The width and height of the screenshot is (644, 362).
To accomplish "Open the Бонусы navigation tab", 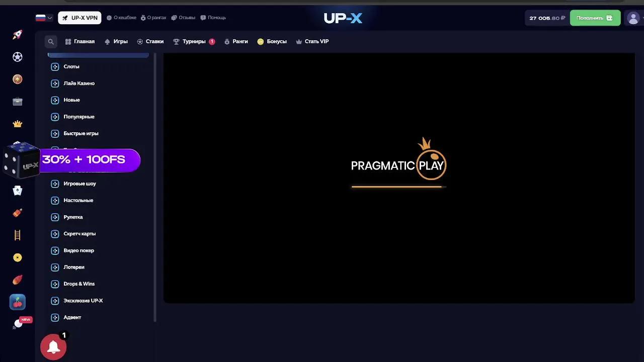I will point(272,42).
